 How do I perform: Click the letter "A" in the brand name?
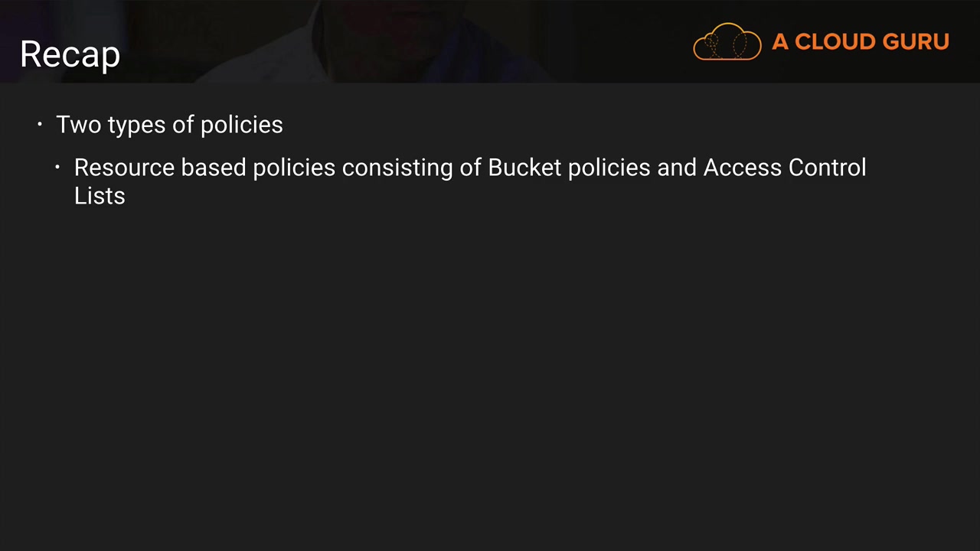[780, 42]
